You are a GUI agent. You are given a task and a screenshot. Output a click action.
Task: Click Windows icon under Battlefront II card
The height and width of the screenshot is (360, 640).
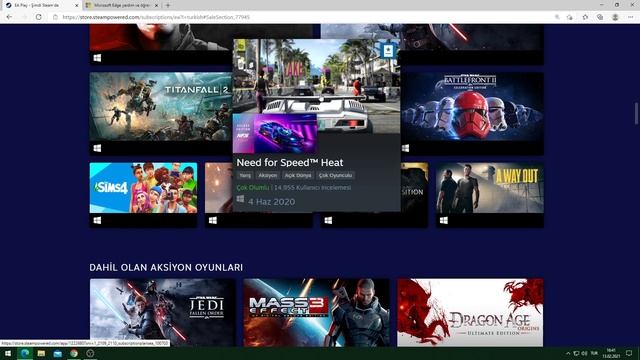[405, 148]
